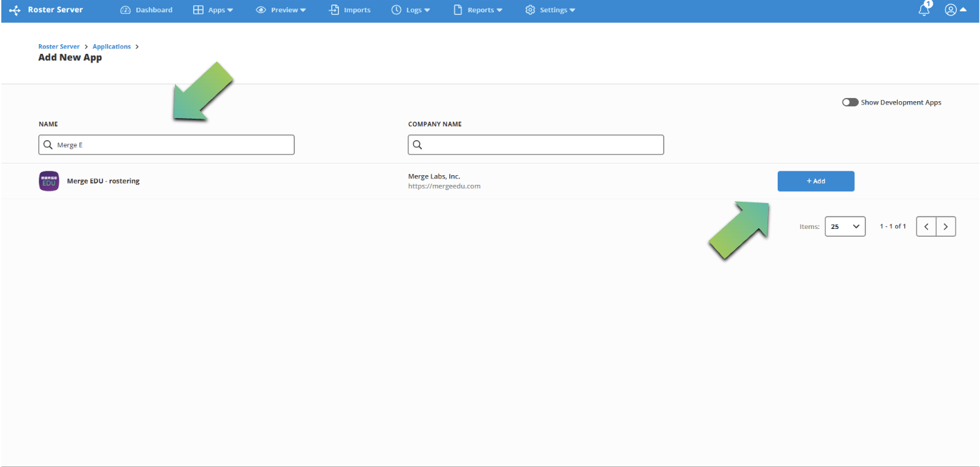Click the Name search field
Viewport: 980px width, 467px height.
point(167,145)
